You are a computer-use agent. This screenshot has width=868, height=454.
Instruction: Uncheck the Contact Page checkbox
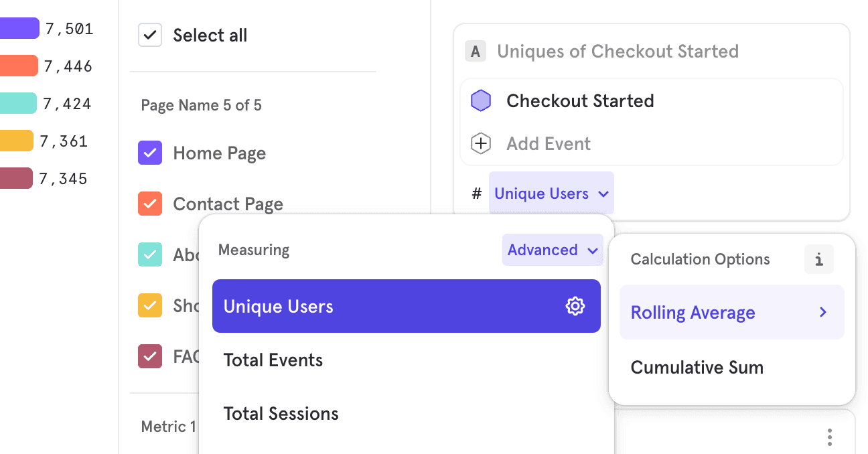click(x=150, y=204)
